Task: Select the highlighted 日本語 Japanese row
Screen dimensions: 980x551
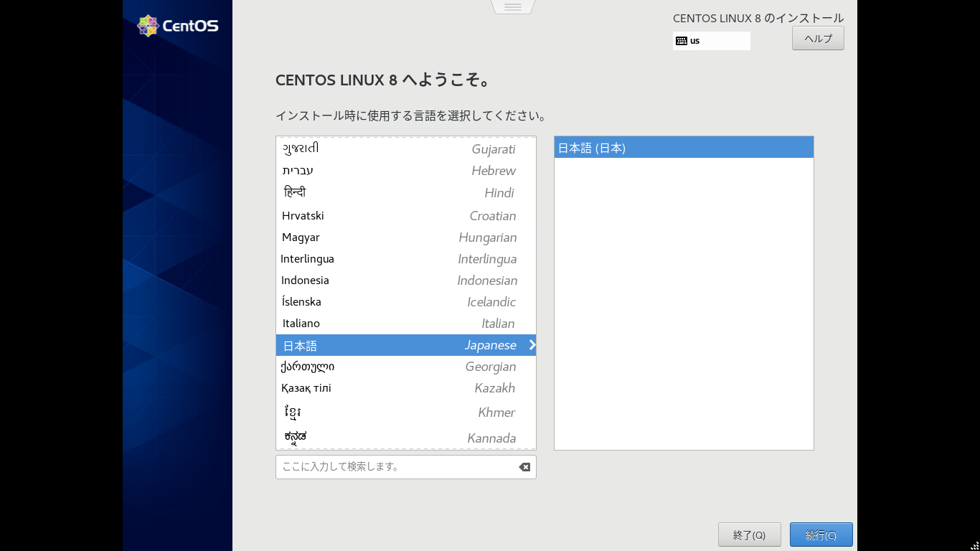Action: pyautogui.click(x=406, y=345)
